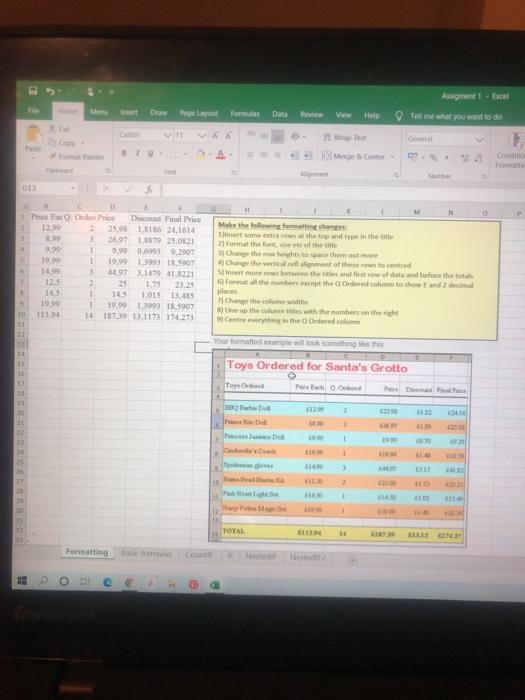The width and height of the screenshot is (525, 700).
Task: Toggle Bold formatting
Action: coord(124,153)
